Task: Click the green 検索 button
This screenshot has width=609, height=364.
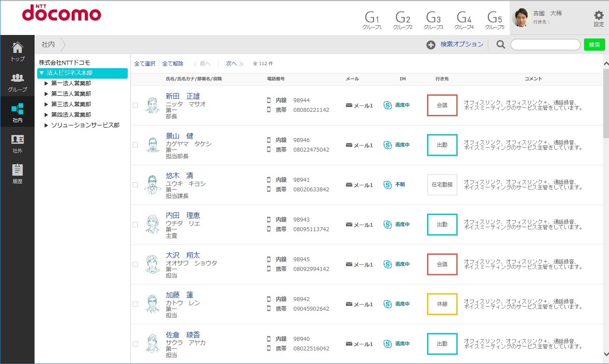Action: pos(594,45)
